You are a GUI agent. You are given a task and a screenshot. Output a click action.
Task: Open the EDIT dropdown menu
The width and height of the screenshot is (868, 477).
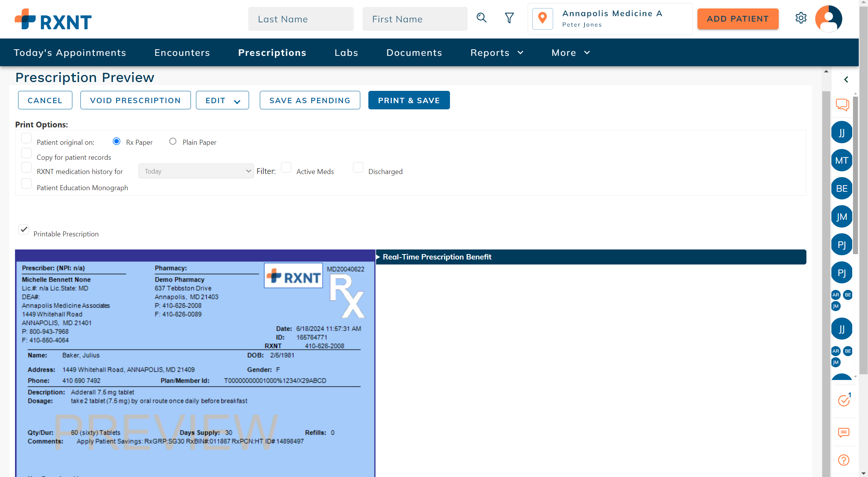222,100
